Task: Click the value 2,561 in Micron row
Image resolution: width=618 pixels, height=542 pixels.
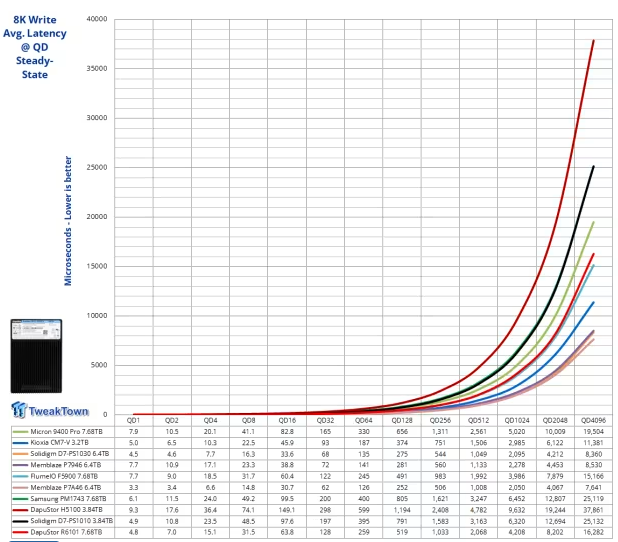Action: (478, 432)
